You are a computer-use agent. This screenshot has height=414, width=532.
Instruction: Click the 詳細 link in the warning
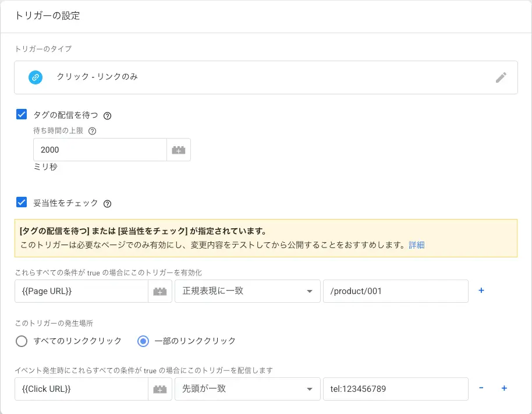click(417, 245)
